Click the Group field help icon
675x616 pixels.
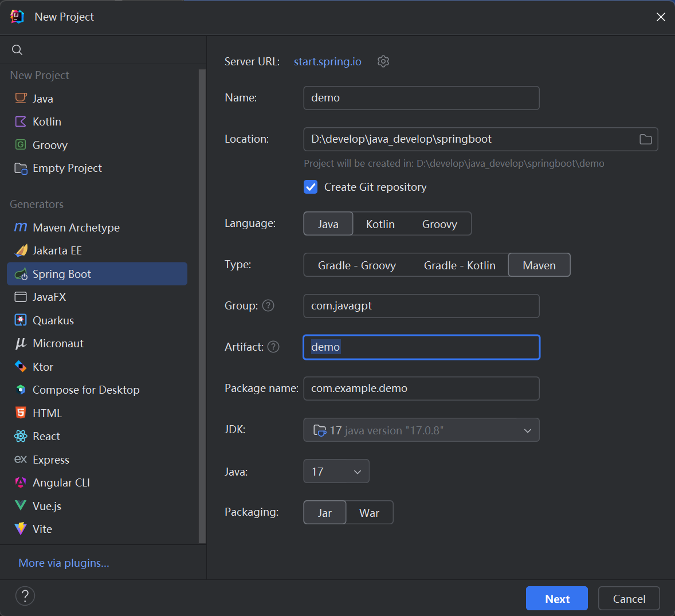pos(268,305)
